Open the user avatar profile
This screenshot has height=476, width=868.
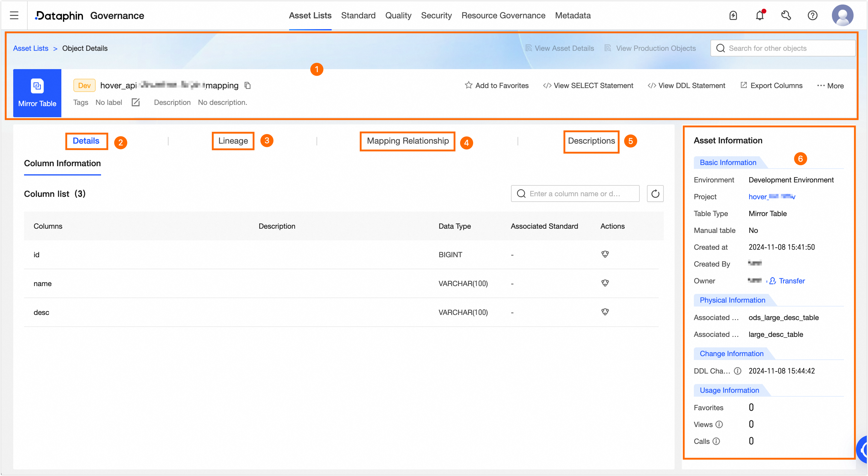pyautogui.click(x=842, y=15)
